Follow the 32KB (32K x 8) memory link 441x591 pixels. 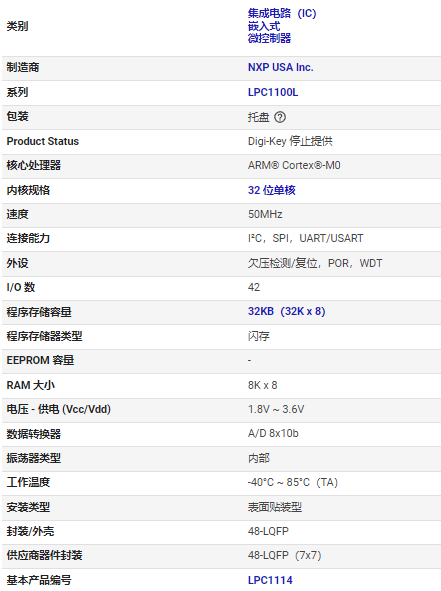pyautogui.click(x=286, y=311)
